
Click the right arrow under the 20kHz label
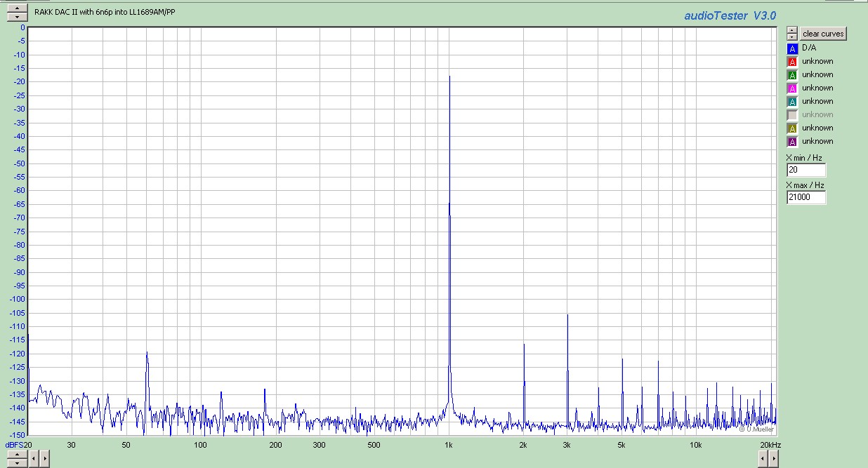pyautogui.click(x=773, y=458)
